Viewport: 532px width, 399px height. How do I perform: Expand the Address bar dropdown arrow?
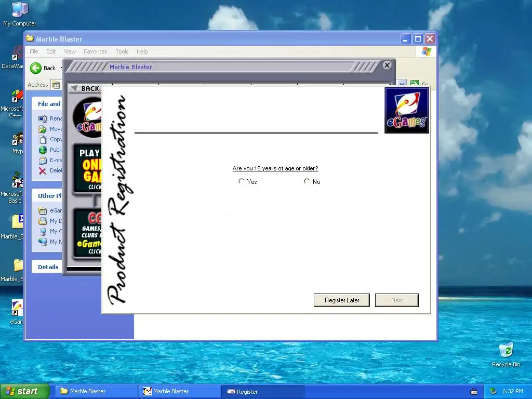click(402, 84)
